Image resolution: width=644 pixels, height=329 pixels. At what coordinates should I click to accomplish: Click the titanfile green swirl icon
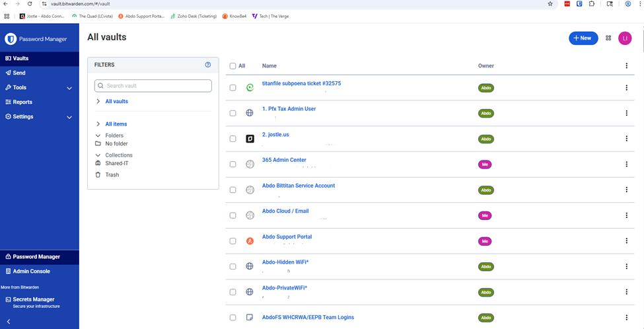tap(250, 87)
